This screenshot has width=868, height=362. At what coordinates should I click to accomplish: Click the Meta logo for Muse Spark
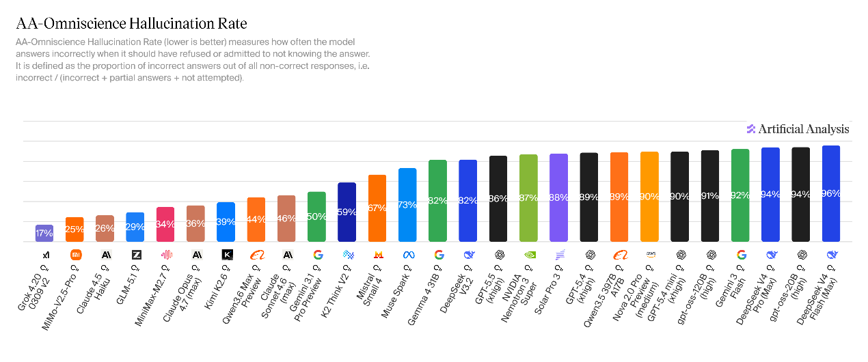tap(408, 255)
